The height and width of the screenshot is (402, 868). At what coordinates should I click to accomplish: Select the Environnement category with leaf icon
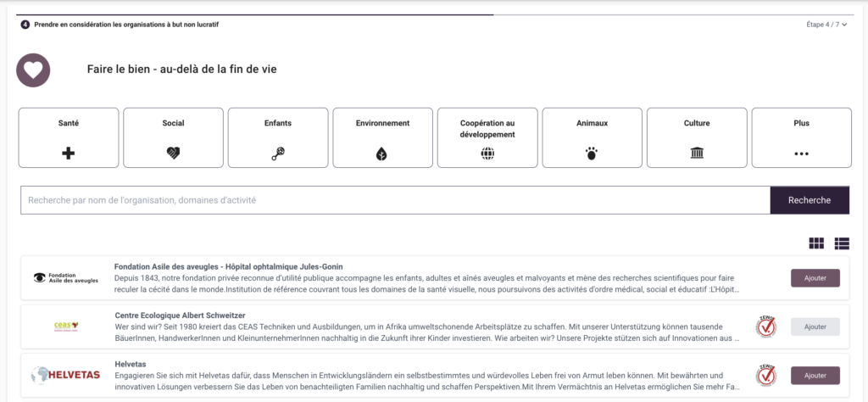click(382, 137)
